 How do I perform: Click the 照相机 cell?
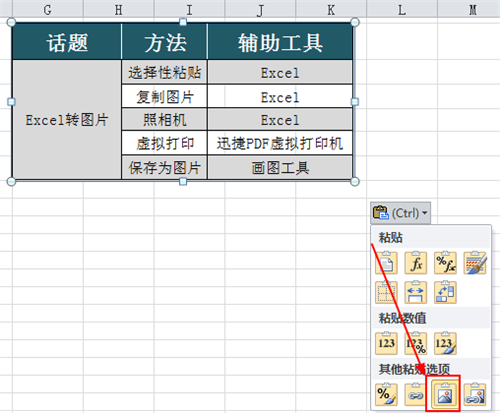click(x=165, y=119)
